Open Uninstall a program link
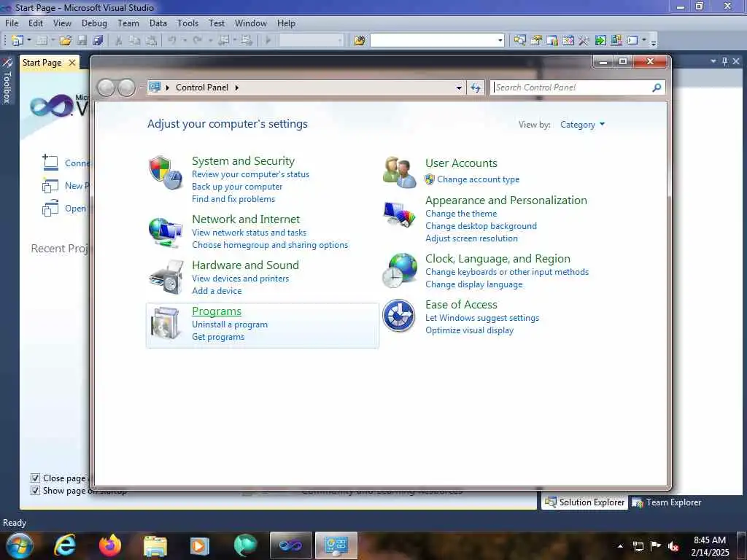Viewport: 747px width, 560px height. pos(230,324)
